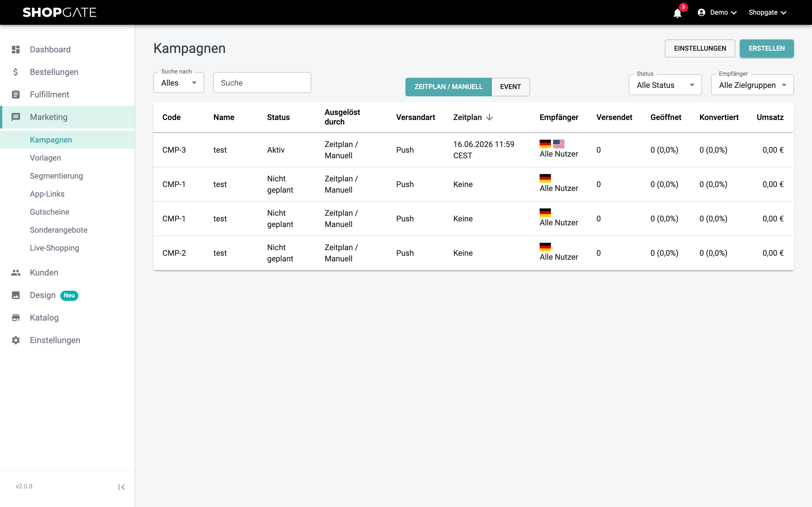Go to Vorlagen in Marketing submenu

click(x=45, y=158)
